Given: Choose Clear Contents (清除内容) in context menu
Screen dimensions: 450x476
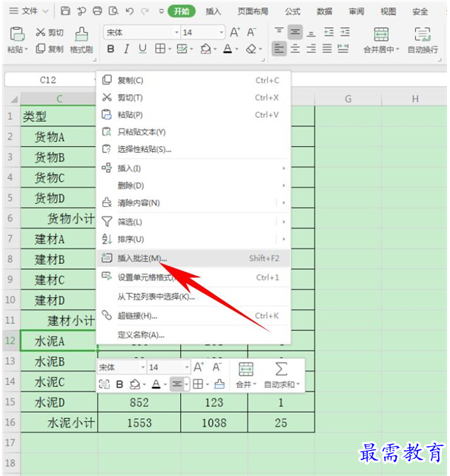Looking at the screenshot, I should pos(193,203).
